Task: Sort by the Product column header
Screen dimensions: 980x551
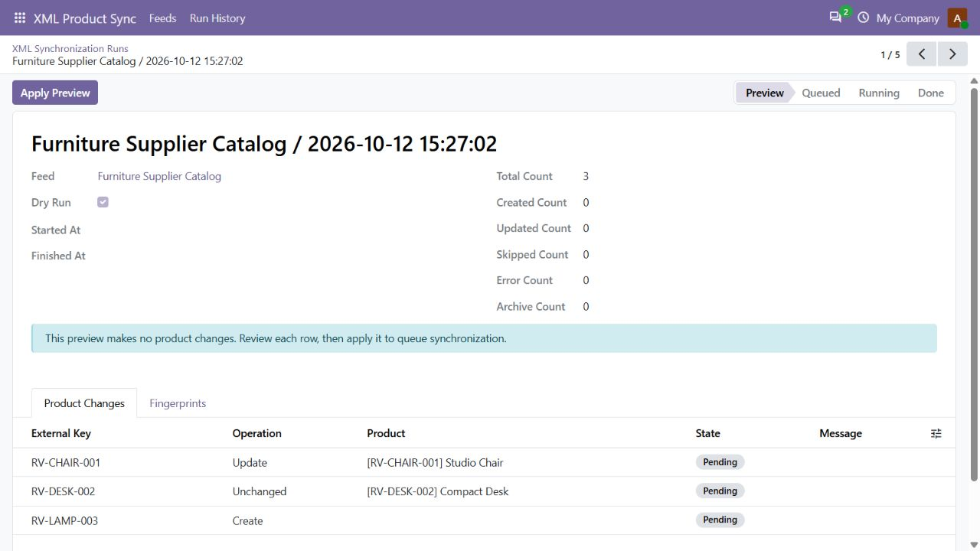Action: 386,433
